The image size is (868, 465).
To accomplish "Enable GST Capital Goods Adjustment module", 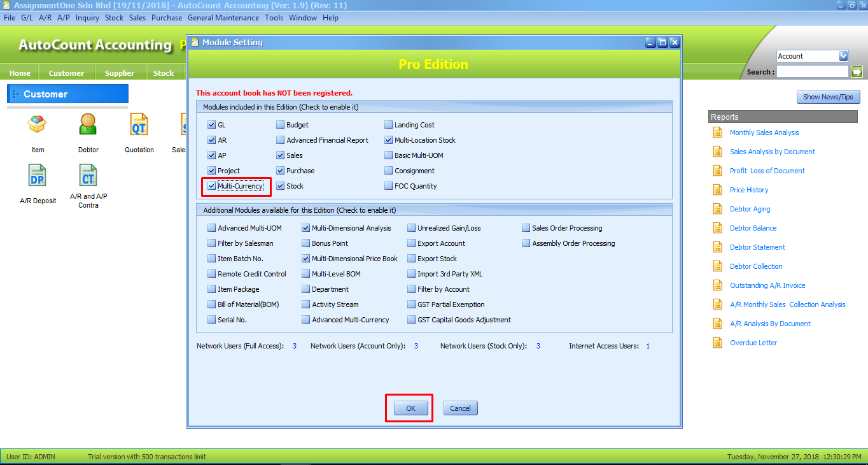I will click(412, 320).
